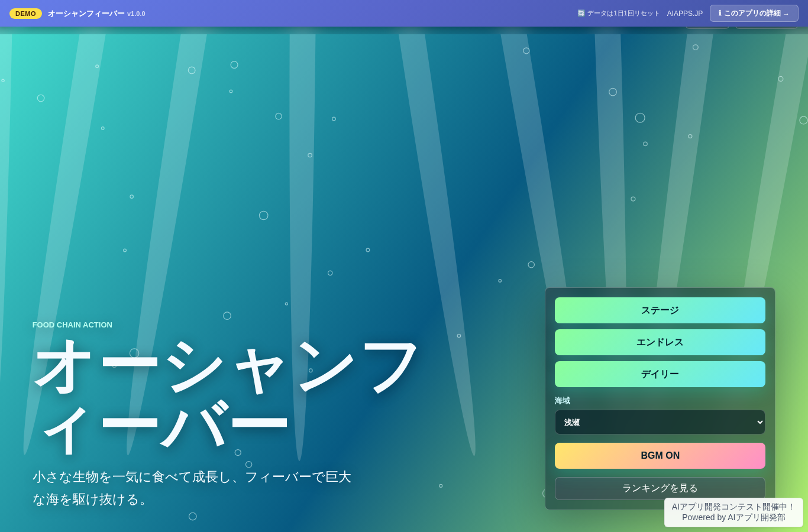Toggle the BGM ON button
808x532 pixels.
(660, 456)
